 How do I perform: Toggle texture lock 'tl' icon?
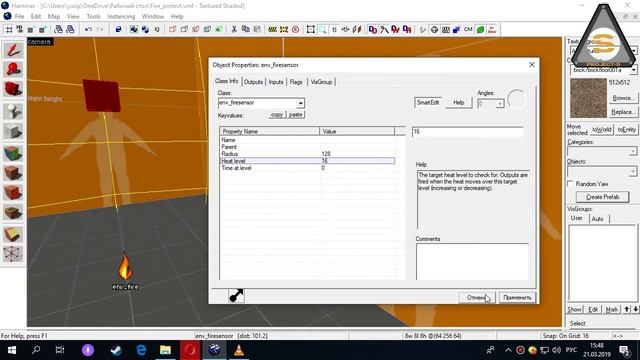tap(334, 29)
